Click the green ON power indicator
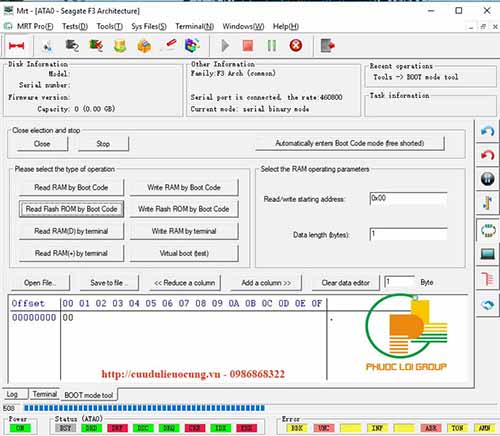 [x=20, y=428]
